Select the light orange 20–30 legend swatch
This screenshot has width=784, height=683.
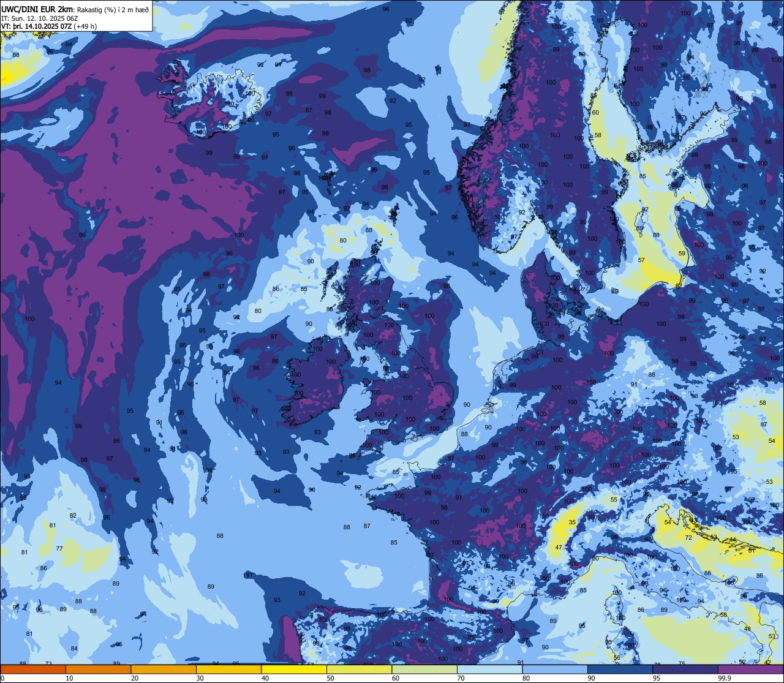point(164,670)
